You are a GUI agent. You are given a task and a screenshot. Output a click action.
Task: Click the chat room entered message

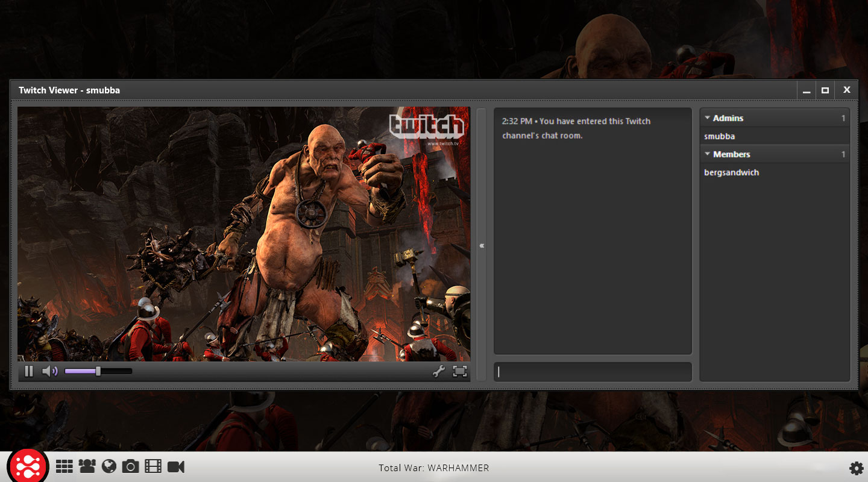576,128
